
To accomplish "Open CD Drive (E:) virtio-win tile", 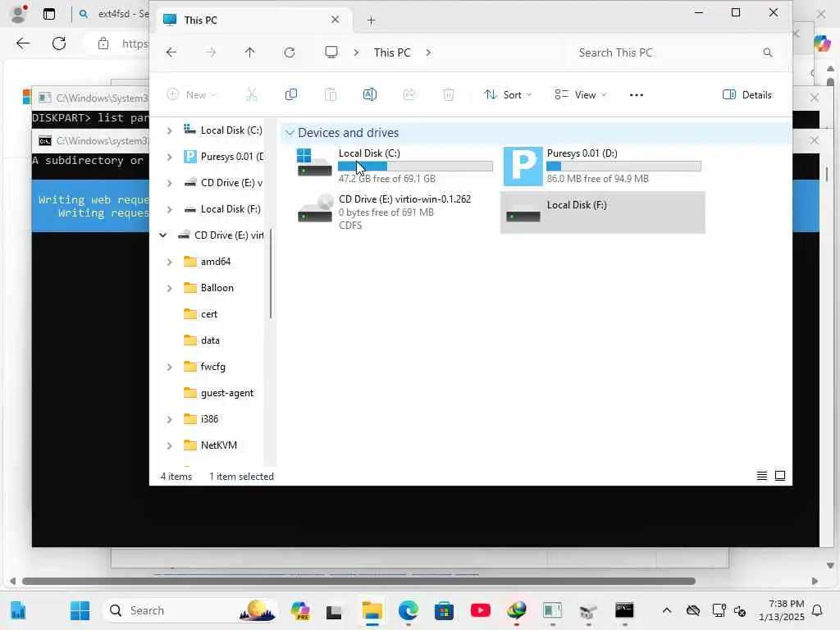I will (394, 212).
